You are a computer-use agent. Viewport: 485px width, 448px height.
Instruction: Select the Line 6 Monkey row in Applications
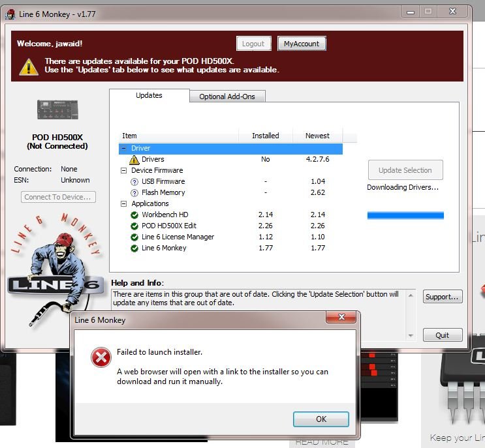tap(163, 248)
